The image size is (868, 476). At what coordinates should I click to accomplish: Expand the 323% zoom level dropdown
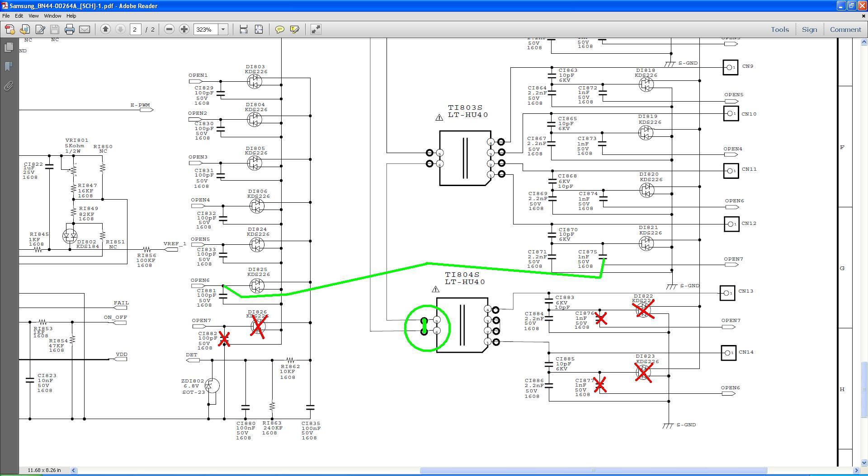click(223, 29)
